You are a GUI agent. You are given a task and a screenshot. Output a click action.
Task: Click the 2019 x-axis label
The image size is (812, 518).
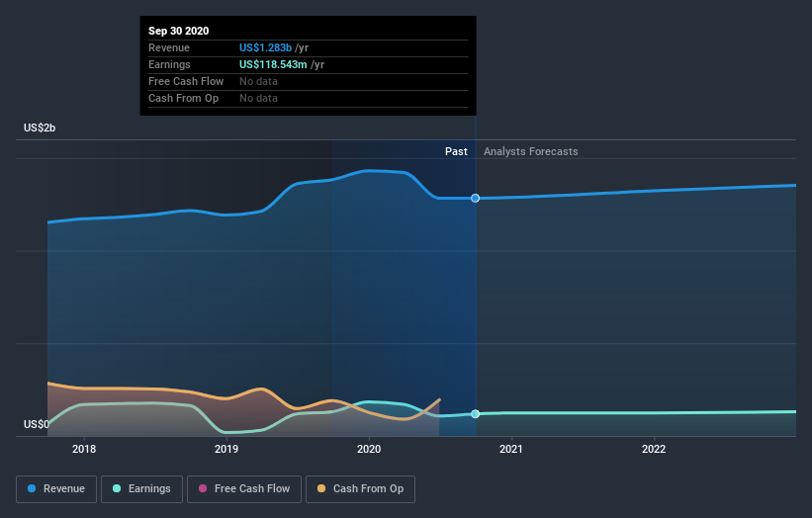(x=226, y=449)
